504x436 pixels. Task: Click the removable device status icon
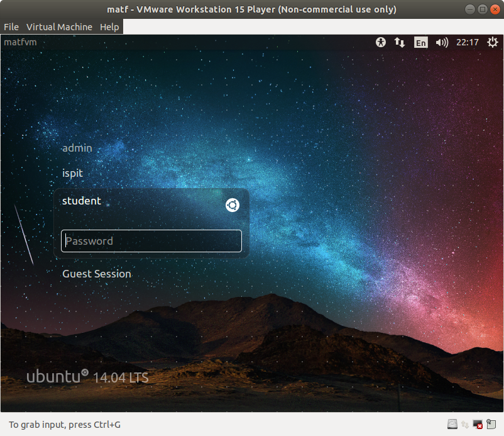coord(491,425)
